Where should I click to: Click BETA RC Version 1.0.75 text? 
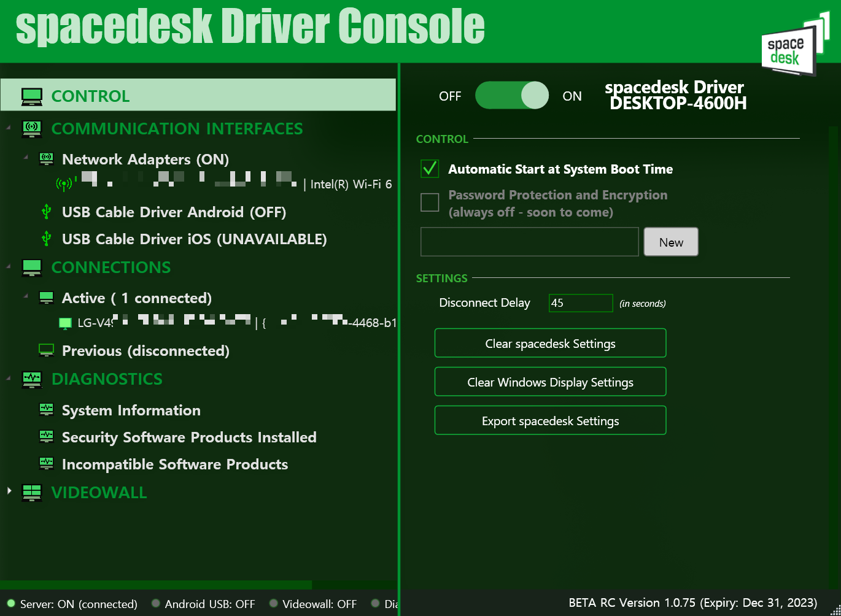point(693,603)
